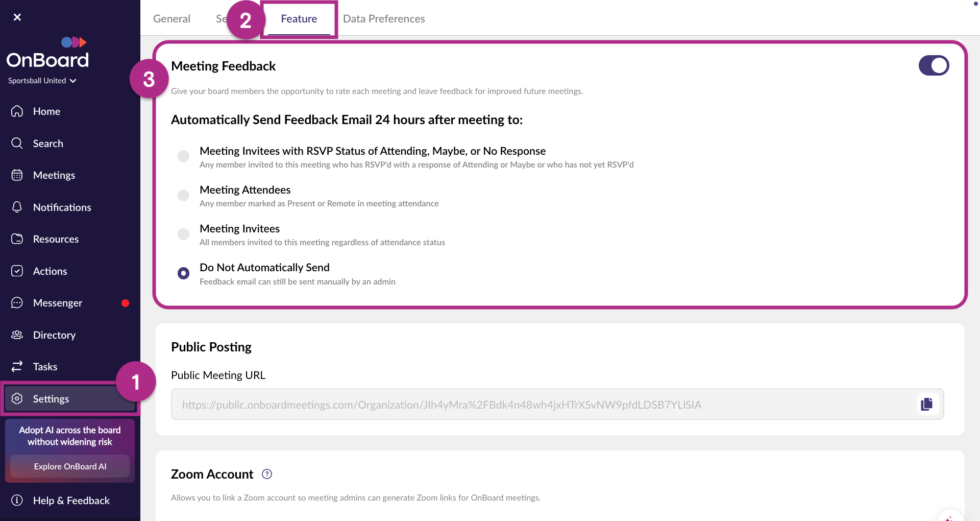Viewport: 980px width, 521px height.
Task: Open Resources from the sidebar
Action: 56,239
